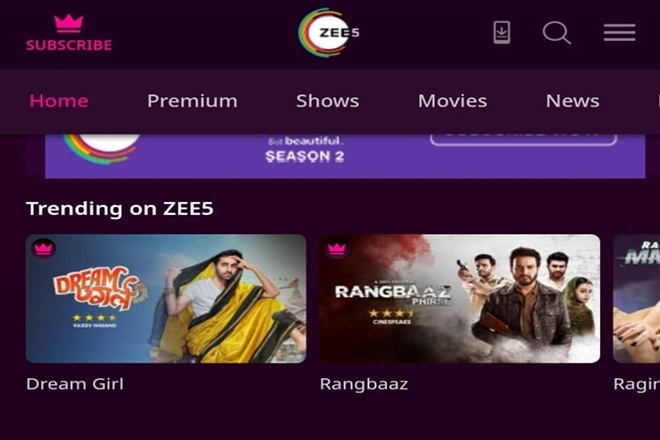Click the Subscribe Now banner button
This screenshot has width=660, height=440.
tap(523, 139)
